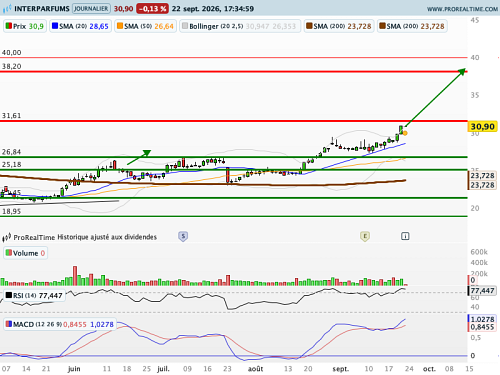This screenshot has width=500, height=375.
Task: Open the JOURNALIER timeframe selector
Action: click(91, 8)
